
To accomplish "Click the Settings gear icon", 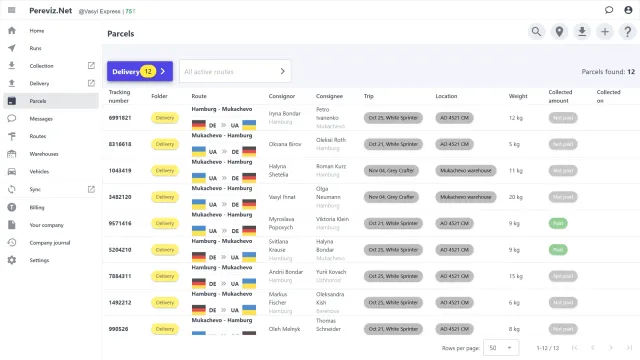I will (x=12, y=260).
